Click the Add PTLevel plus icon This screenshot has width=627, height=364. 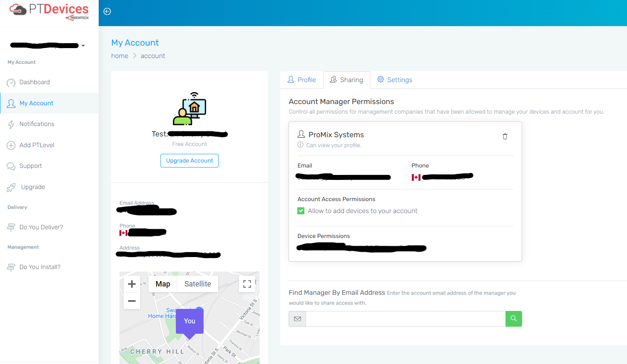tap(11, 146)
